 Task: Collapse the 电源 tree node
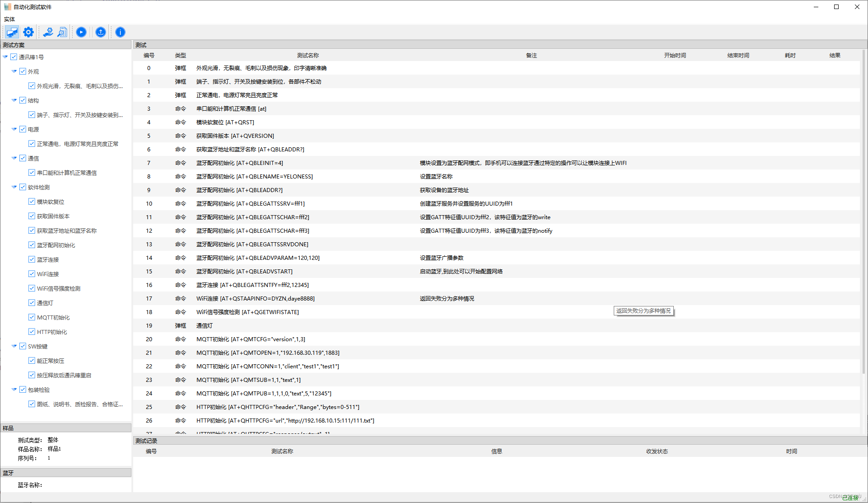point(14,129)
